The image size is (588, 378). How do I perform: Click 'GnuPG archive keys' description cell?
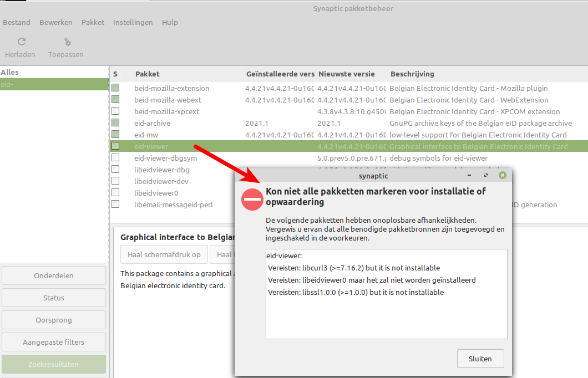480,123
